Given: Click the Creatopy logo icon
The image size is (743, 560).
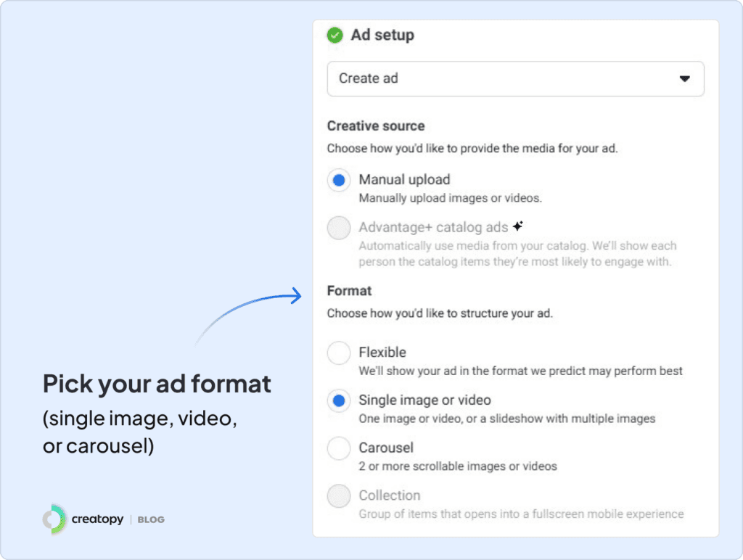Looking at the screenshot, I should [x=54, y=519].
